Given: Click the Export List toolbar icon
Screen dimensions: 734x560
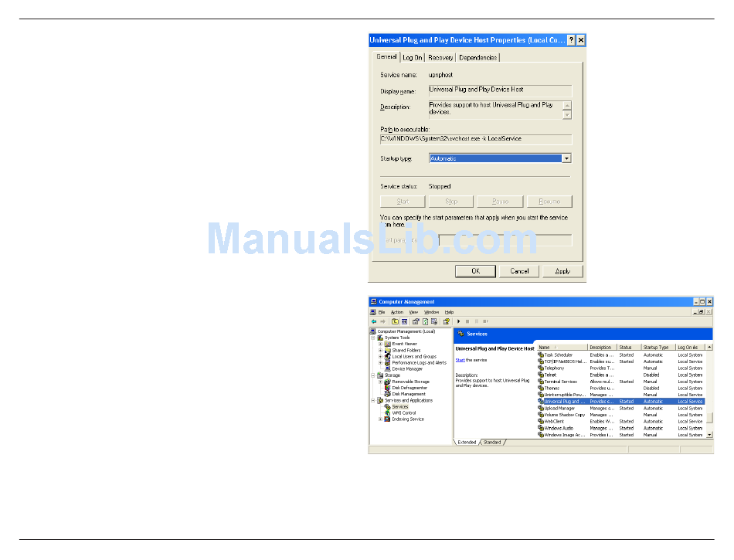Looking at the screenshot, I should click(434, 321).
